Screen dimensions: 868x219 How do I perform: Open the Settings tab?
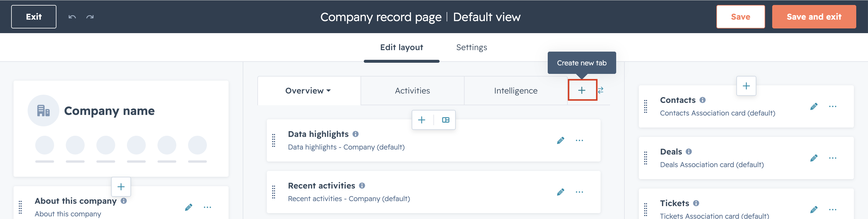[471, 47]
